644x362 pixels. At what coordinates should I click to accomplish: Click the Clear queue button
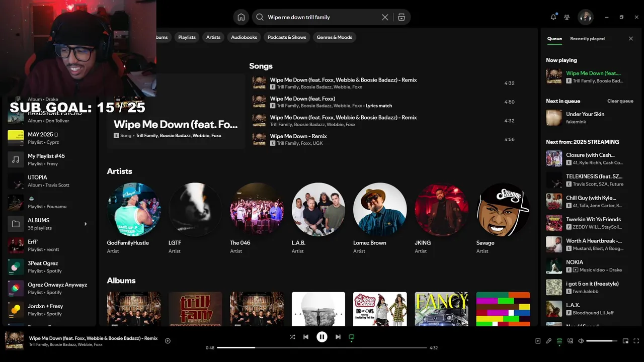[620, 101]
